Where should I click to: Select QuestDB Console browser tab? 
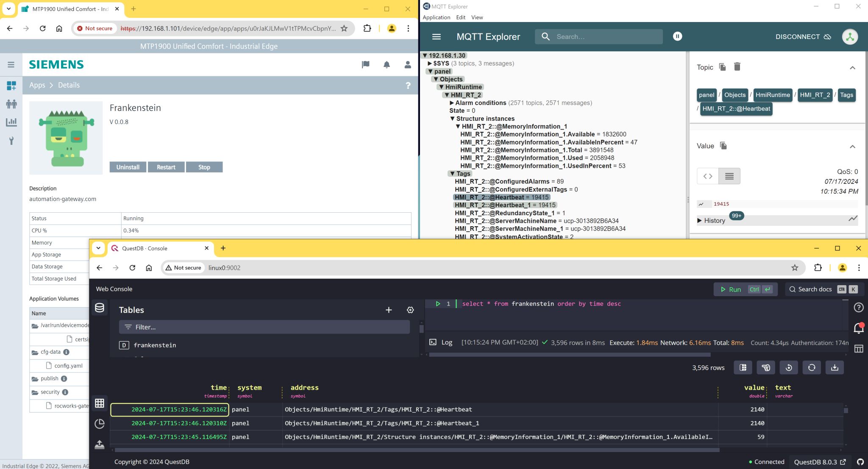160,248
